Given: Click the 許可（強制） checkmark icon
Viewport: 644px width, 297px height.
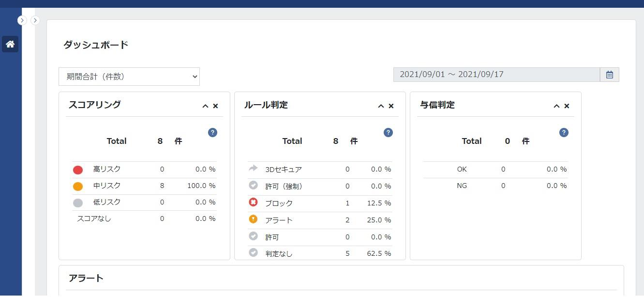Looking at the screenshot, I should point(253,185).
